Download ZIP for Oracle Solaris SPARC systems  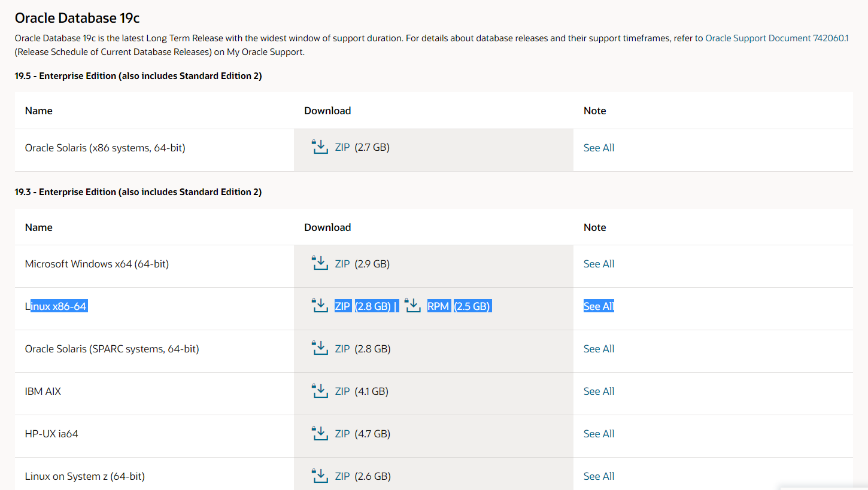pyautogui.click(x=342, y=348)
